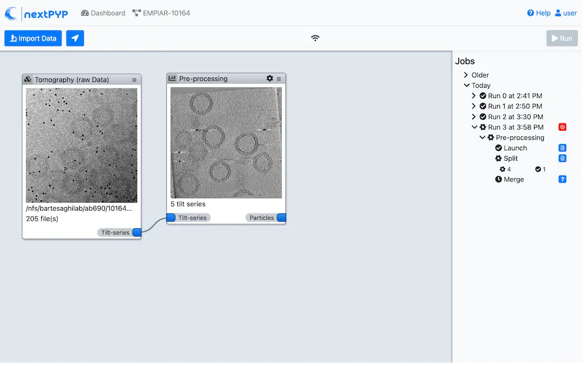Toggle the Tilt-series input on Pre-processing block

pyautogui.click(x=170, y=217)
